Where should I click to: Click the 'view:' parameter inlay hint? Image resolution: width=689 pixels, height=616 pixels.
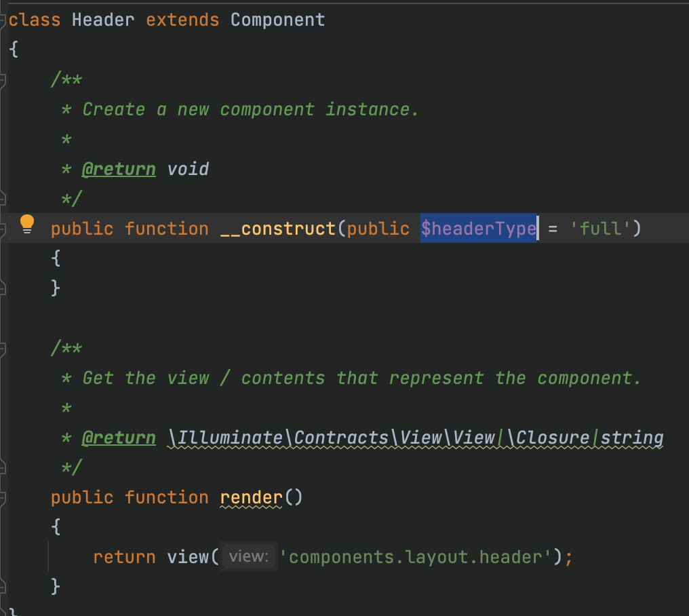249,557
